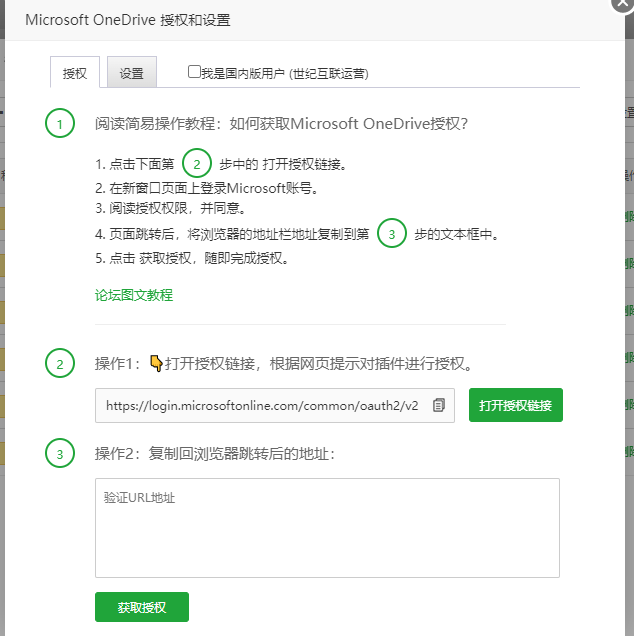Click the pointing hand icon beside 打开授权链接 text
Image resolution: width=634 pixels, height=636 pixels.
coord(156,363)
